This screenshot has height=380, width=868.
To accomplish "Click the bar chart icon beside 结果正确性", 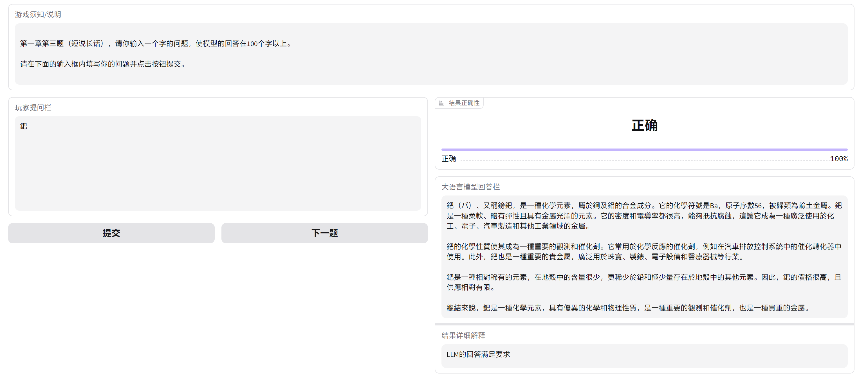I will (441, 103).
